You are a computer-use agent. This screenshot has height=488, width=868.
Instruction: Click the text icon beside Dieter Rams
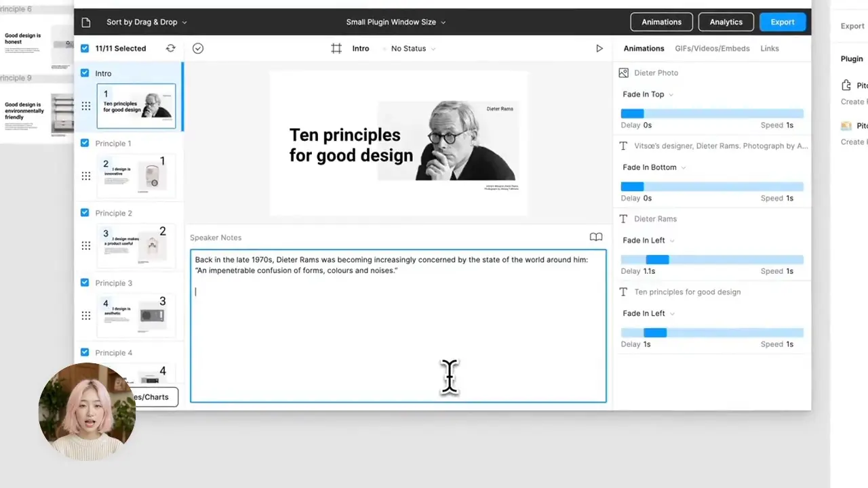coord(623,218)
